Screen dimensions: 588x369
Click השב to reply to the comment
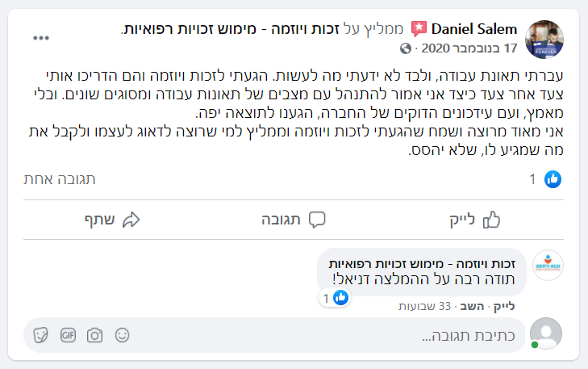(472, 307)
